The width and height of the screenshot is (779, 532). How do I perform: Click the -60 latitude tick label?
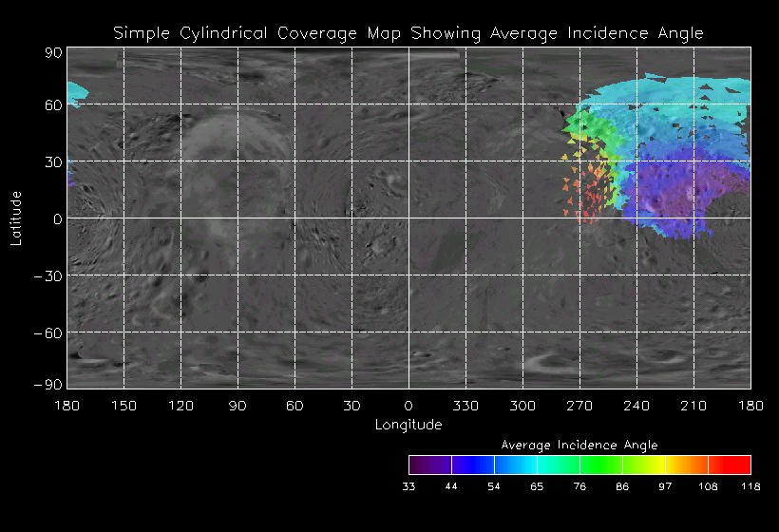(x=47, y=332)
